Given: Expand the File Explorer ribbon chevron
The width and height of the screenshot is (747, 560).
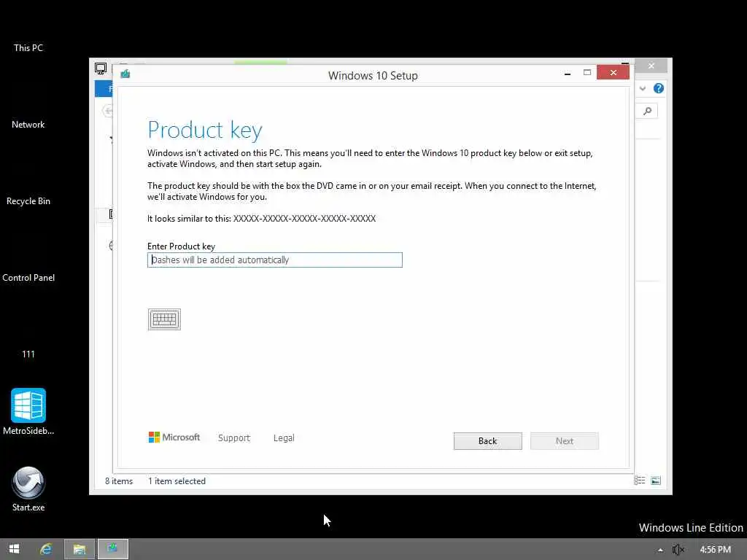Looking at the screenshot, I should coord(643,88).
